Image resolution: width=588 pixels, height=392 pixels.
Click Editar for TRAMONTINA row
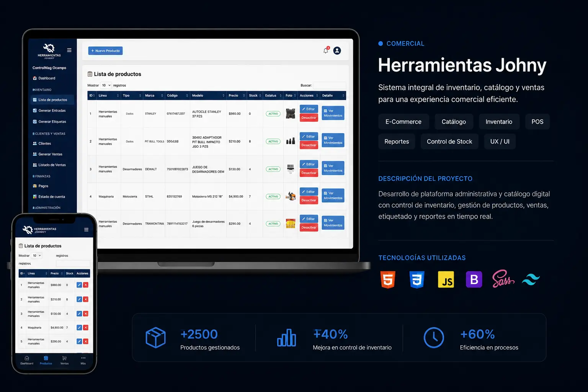(x=309, y=219)
